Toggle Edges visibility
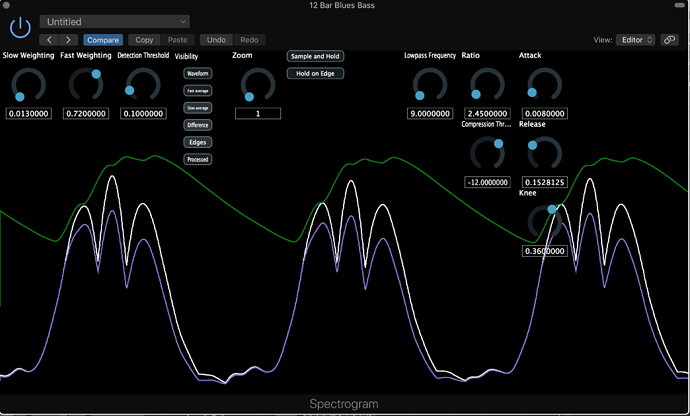Viewport: 690px width, 416px height. click(198, 142)
